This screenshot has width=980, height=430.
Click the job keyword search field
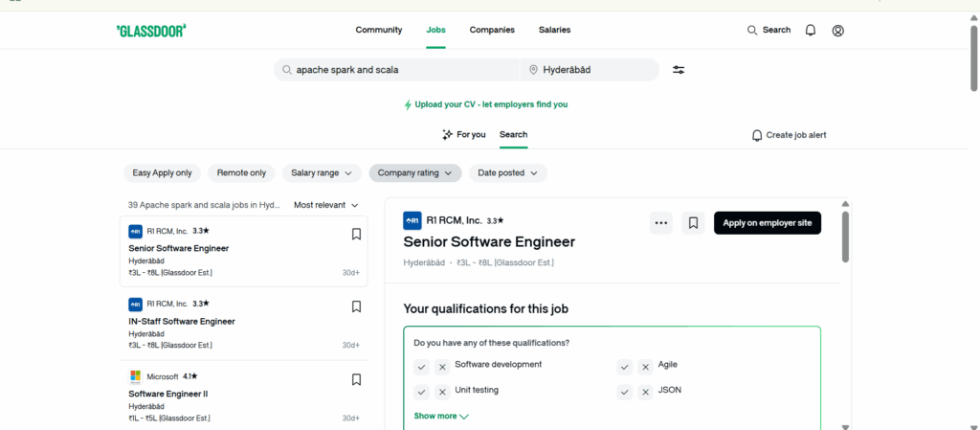click(396, 70)
